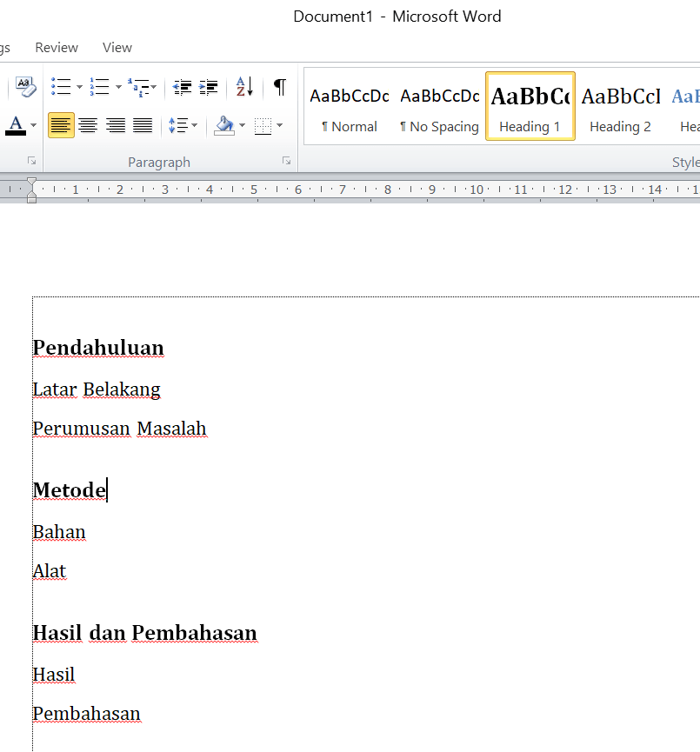Screen dimensions: 700x752
Task: Open the Paragraph dialog launcher
Action: (x=286, y=162)
